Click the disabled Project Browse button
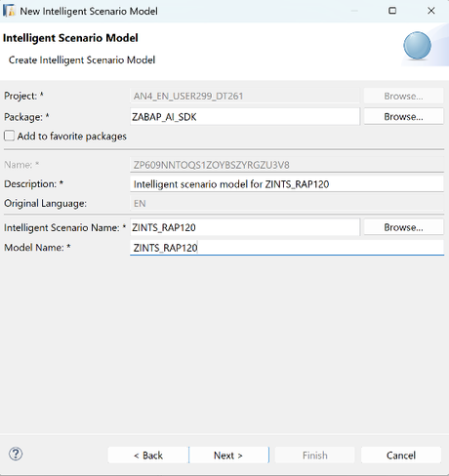The height and width of the screenshot is (476, 449). 403,96
